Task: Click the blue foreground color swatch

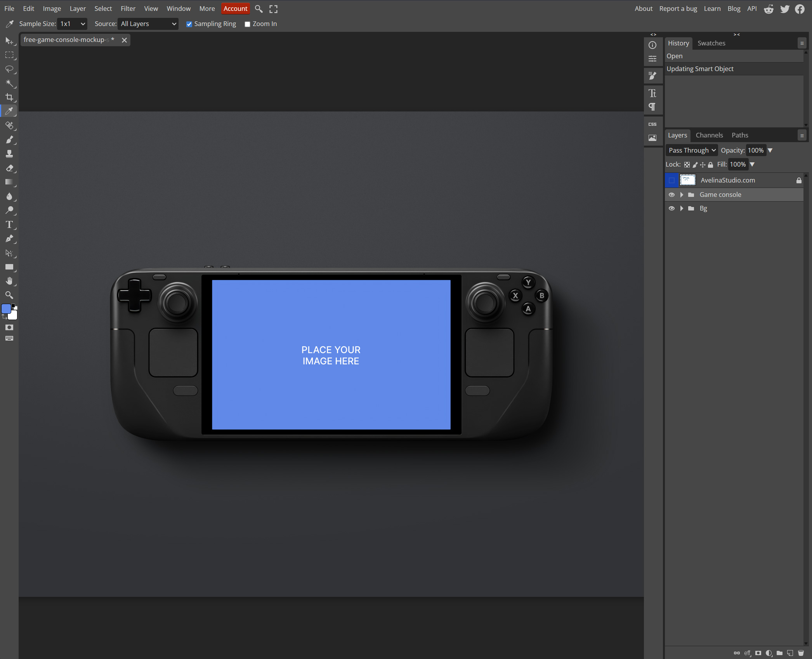Action: 6,309
